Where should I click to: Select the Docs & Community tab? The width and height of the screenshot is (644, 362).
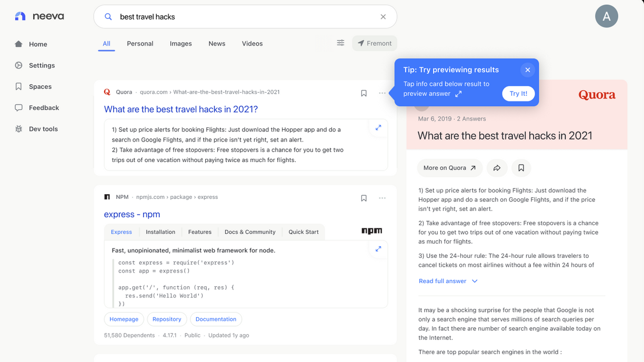(x=250, y=232)
